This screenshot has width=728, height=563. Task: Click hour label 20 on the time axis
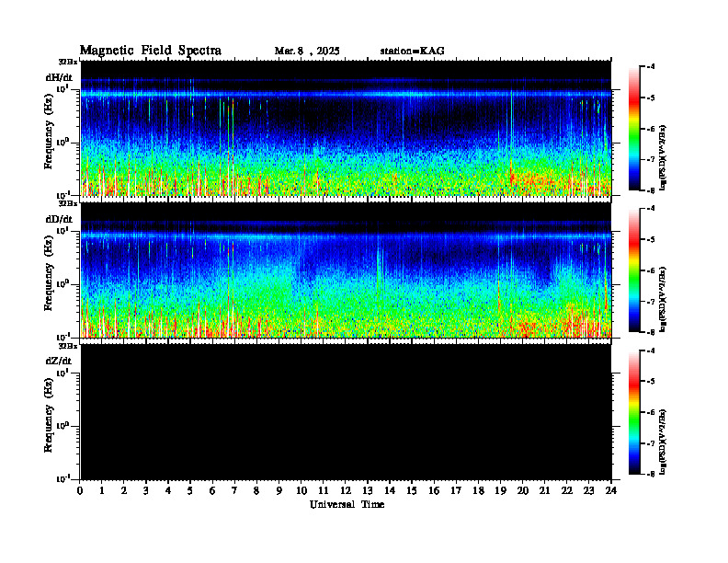(522, 491)
